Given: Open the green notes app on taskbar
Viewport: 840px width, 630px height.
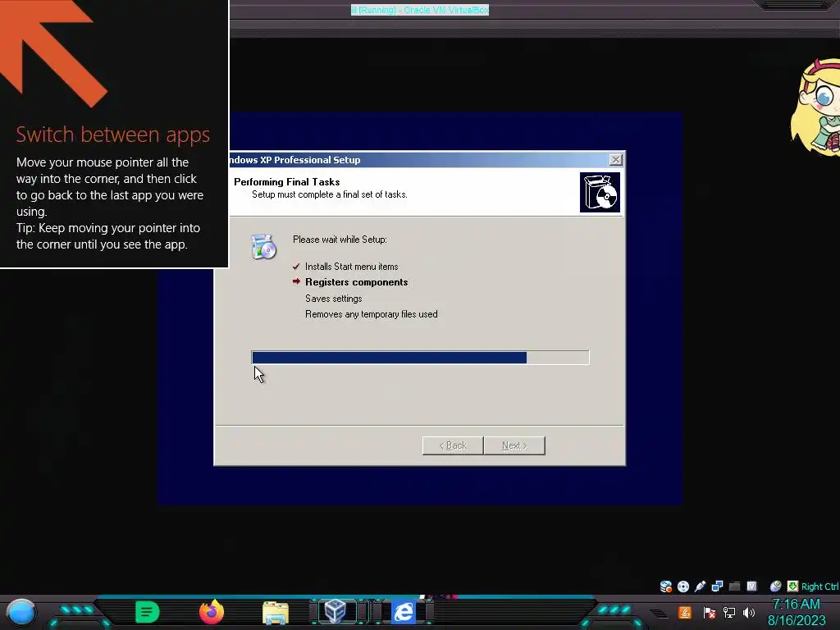Looking at the screenshot, I should [148, 612].
